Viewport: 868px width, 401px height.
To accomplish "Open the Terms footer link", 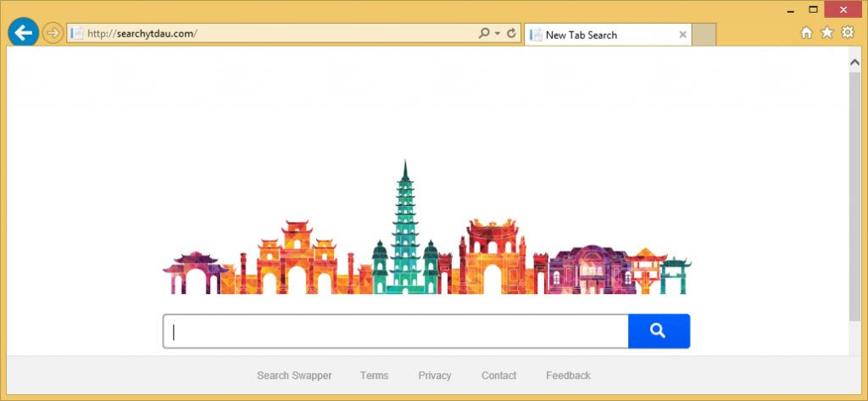I will [x=374, y=376].
